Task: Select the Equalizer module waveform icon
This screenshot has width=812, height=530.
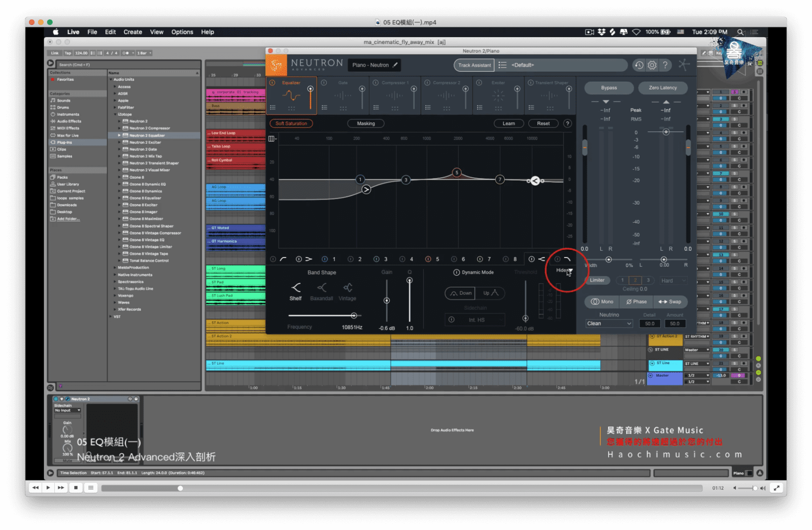Action: tap(291, 95)
